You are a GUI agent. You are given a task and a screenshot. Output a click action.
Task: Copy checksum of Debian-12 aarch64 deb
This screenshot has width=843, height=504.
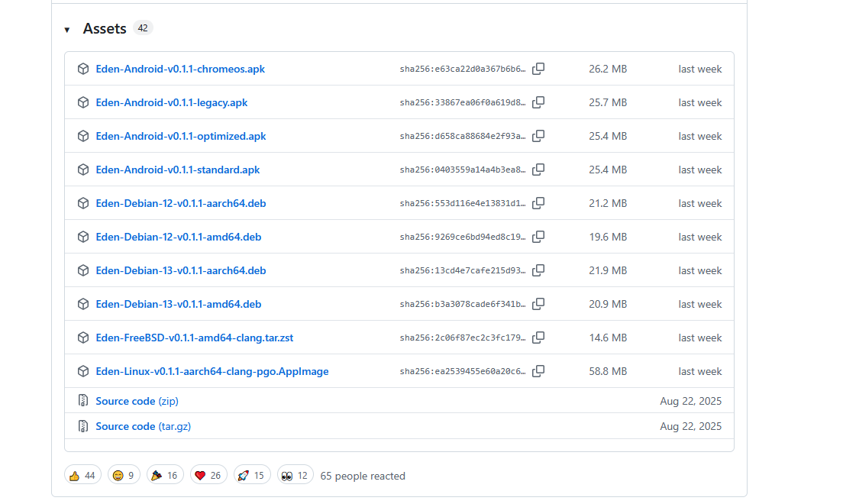pos(538,203)
